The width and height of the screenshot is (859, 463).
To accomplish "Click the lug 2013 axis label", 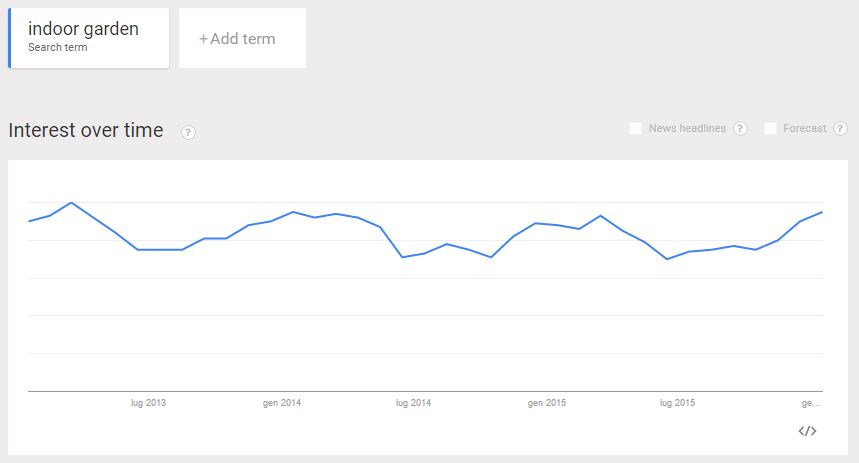I will (148, 403).
